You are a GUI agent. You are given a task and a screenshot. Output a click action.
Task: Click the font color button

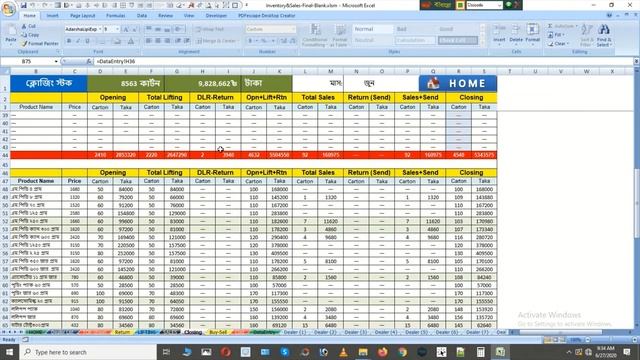pyautogui.click(x=131, y=41)
